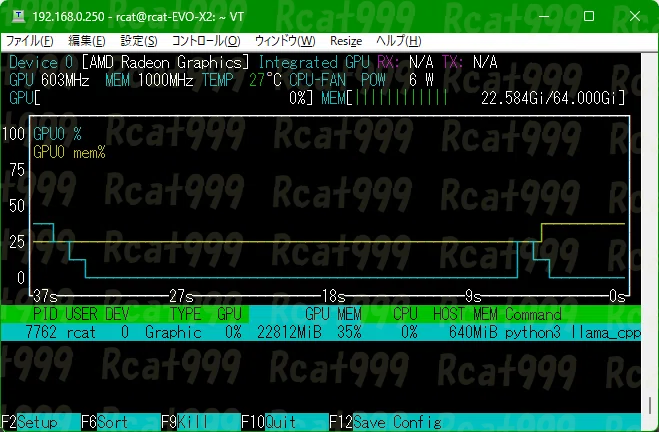The image size is (659, 432).
Task: Click the 37s time axis label
Action: tap(45, 296)
